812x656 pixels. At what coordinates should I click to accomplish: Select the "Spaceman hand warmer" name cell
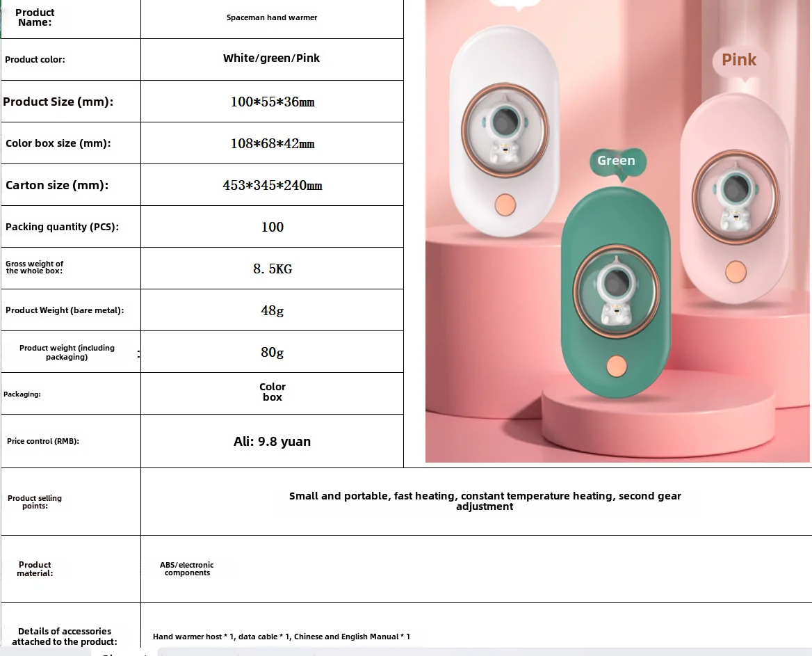(272, 18)
